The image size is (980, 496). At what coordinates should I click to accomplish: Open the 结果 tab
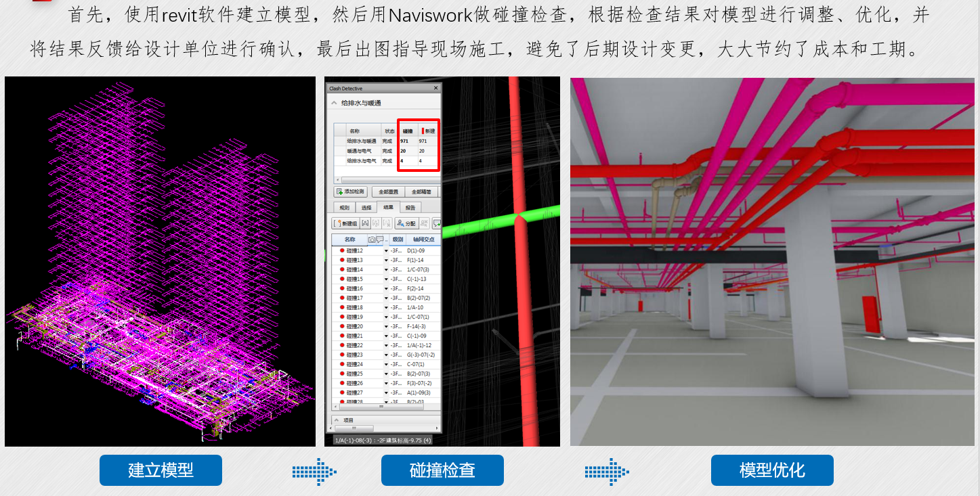click(x=388, y=207)
